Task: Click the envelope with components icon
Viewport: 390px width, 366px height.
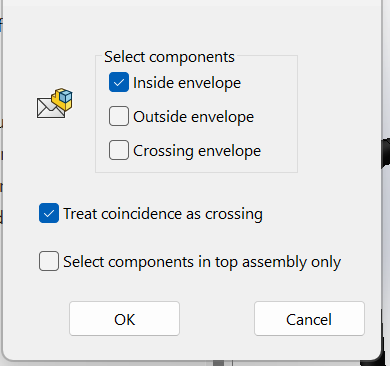Action: [x=55, y=103]
